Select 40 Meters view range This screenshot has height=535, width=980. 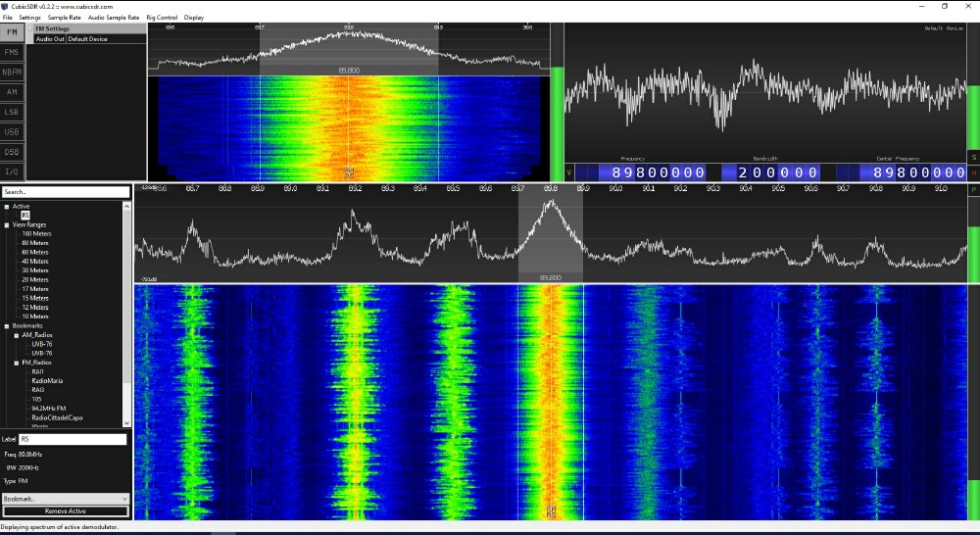click(35, 262)
